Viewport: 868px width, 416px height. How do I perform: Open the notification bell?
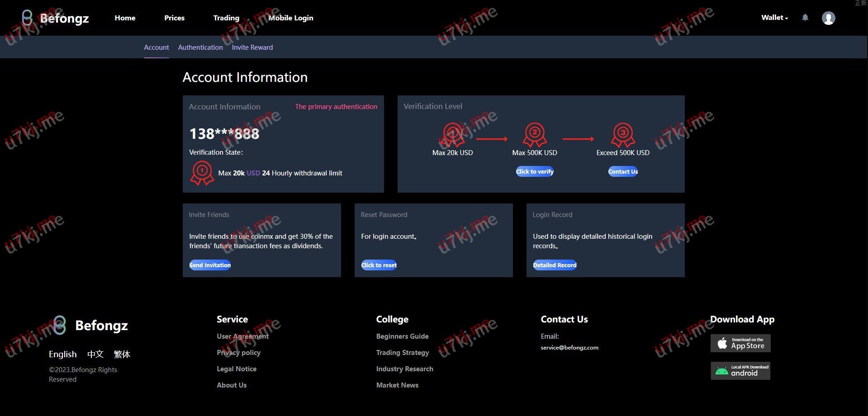tap(805, 18)
